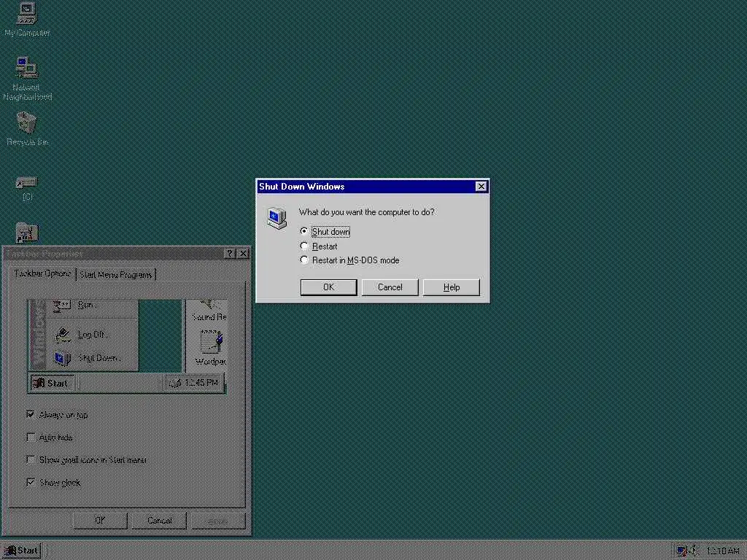Select the Network Neighborhood desktop icon
Viewport: 747px width, 560px height.
click(27, 78)
